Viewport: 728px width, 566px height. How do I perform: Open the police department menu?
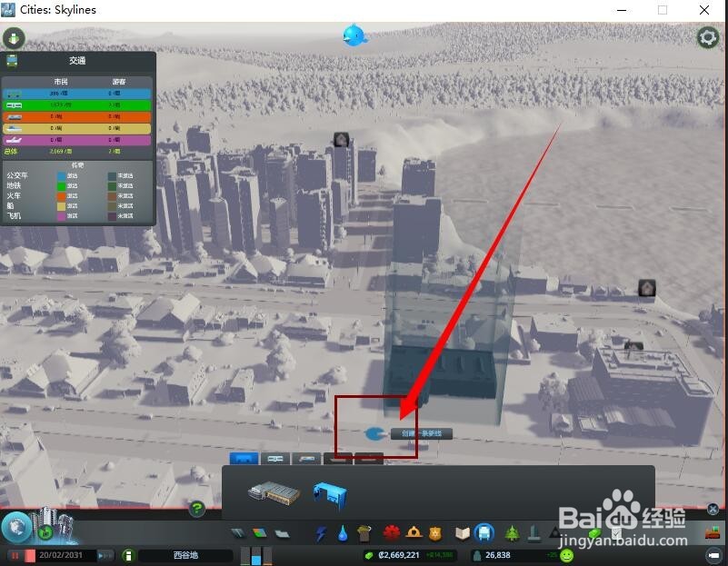coord(435,533)
